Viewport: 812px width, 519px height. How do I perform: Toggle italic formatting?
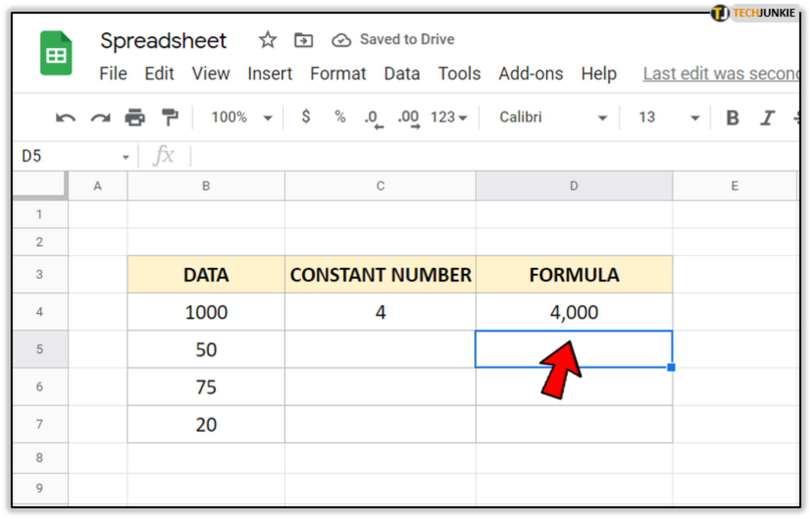point(768,117)
